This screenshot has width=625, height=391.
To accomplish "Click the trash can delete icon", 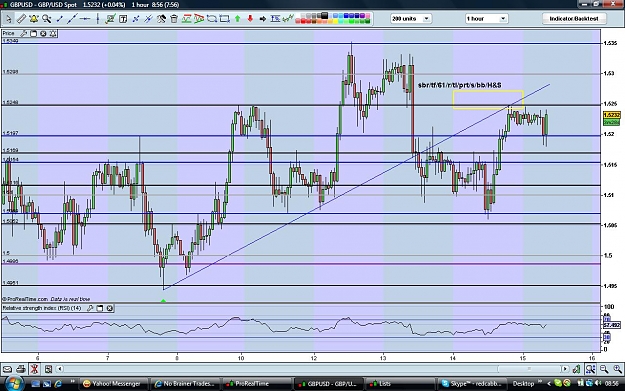I will tap(174, 19).
